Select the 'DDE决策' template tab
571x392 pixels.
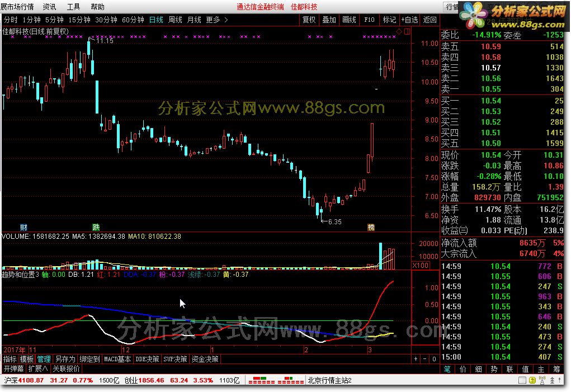coord(148,359)
